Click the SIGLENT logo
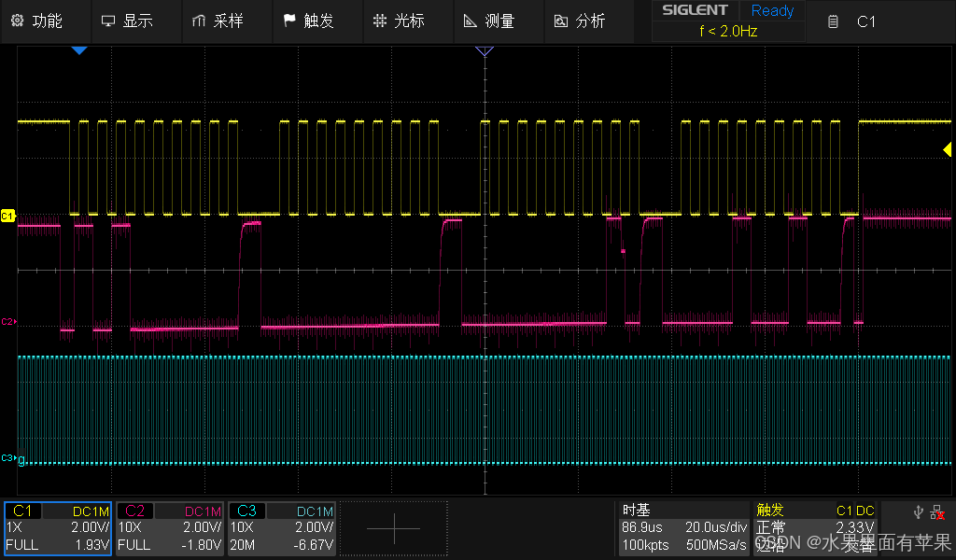 (695, 9)
